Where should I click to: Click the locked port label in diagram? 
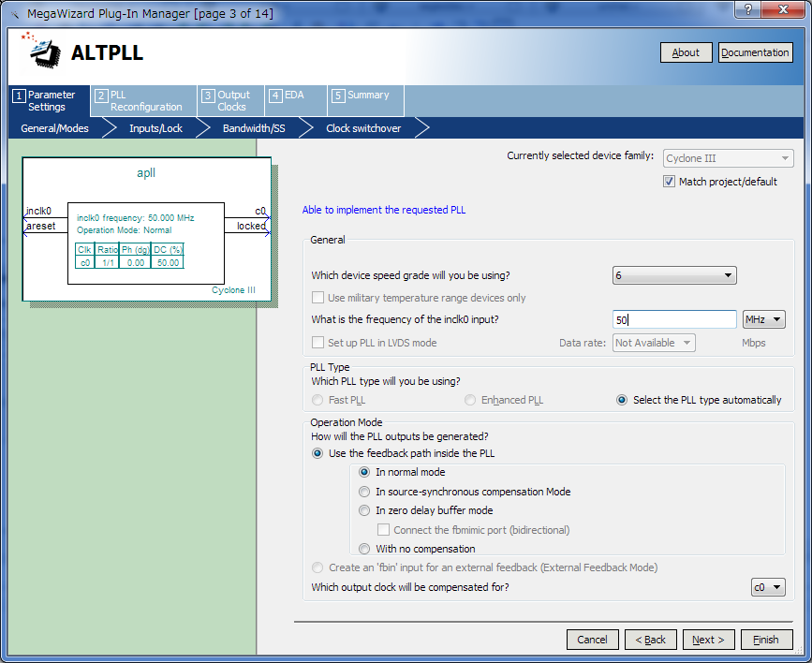click(251, 226)
